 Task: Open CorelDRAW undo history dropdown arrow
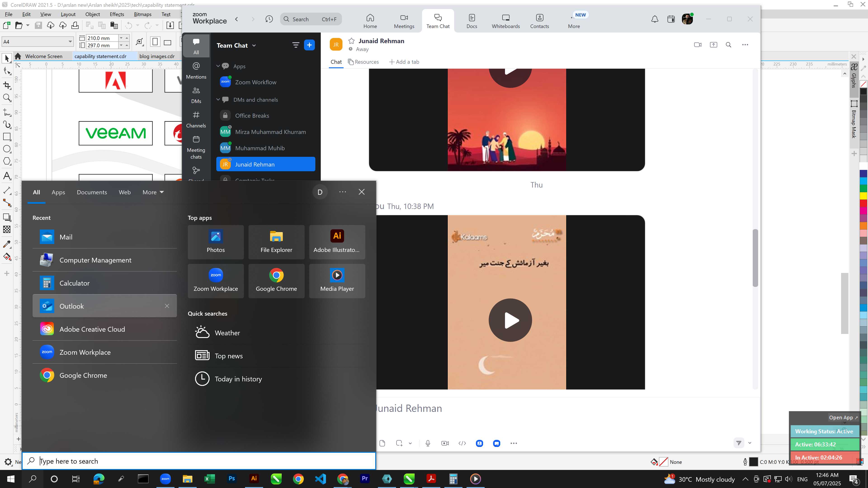pyautogui.click(x=137, y=25)
